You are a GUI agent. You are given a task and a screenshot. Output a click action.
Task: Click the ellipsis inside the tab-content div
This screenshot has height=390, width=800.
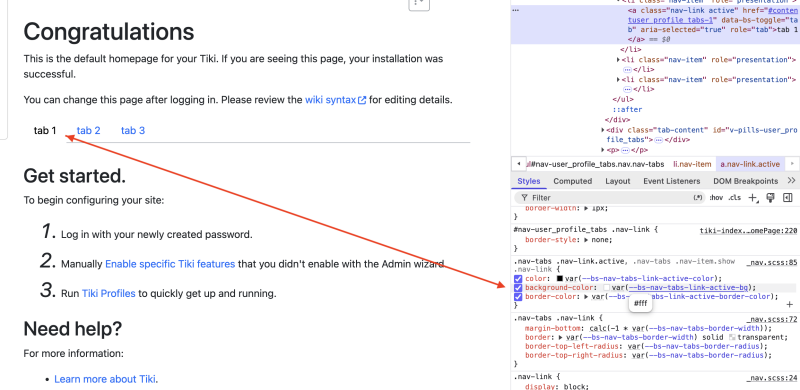pyautogui.click(x=658, y=140)
